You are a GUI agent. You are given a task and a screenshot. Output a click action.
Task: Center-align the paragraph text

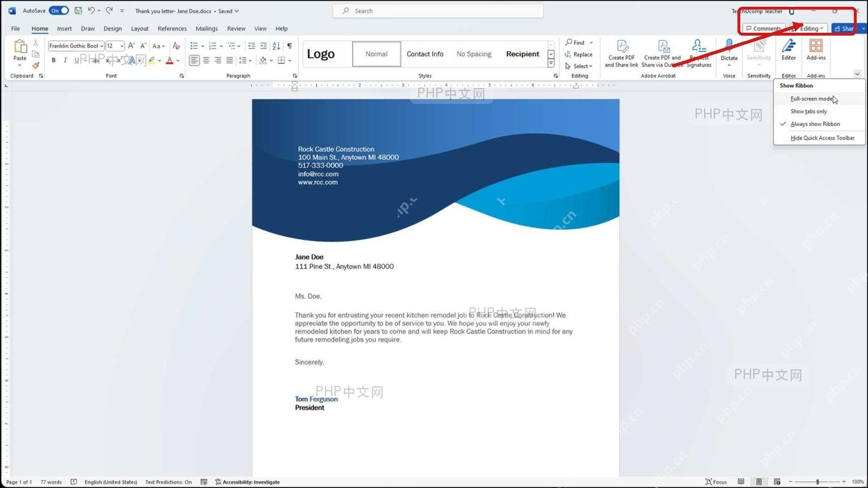(206, 60)
